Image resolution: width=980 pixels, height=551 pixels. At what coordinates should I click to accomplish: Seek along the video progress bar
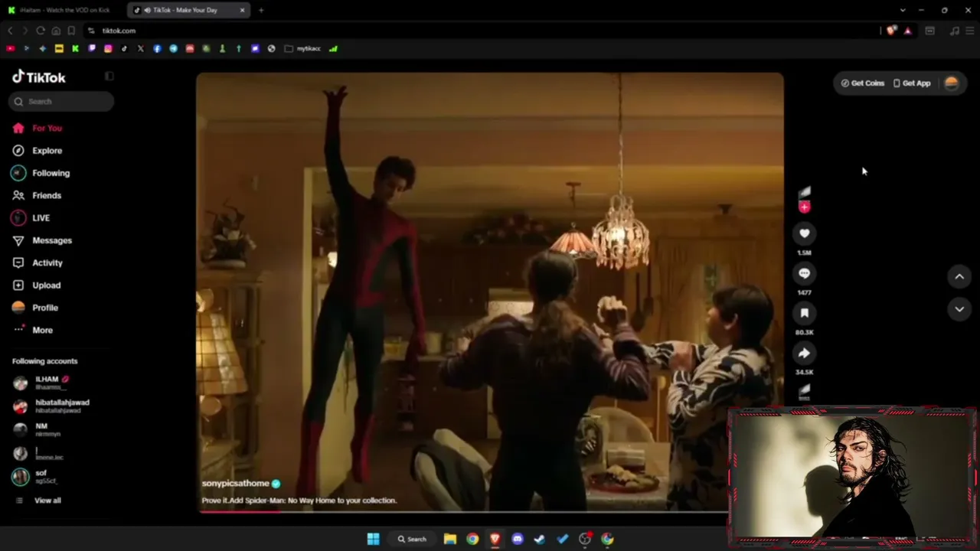pos(462,511)
